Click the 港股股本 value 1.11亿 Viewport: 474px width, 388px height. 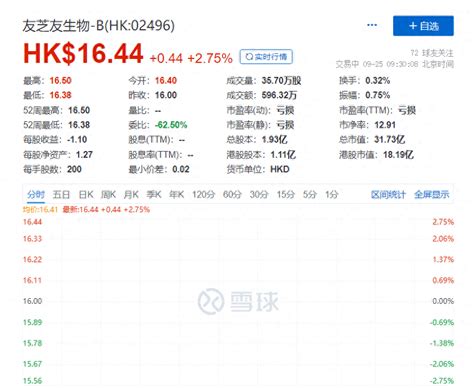[283, 155]
